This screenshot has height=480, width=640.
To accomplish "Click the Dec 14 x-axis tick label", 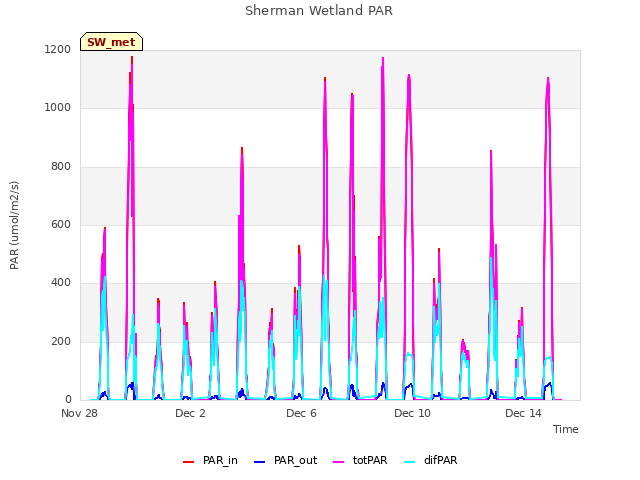I will click(523, 413).
